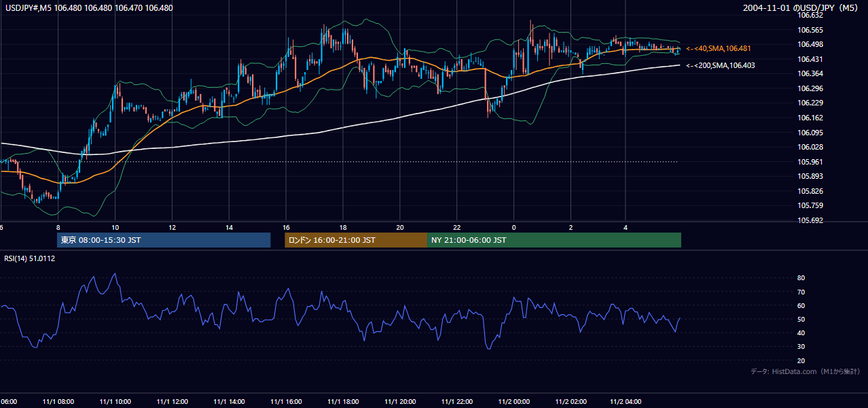Click RSI scale label 30
868x408 pixels.
[801, 347]
